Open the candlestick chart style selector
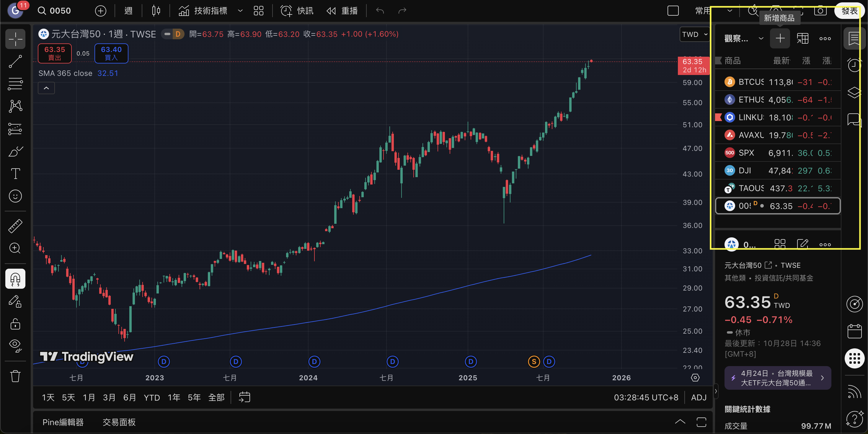Image resolution: width=868 pixels, height=434 pixels. [x=156, y=11]
